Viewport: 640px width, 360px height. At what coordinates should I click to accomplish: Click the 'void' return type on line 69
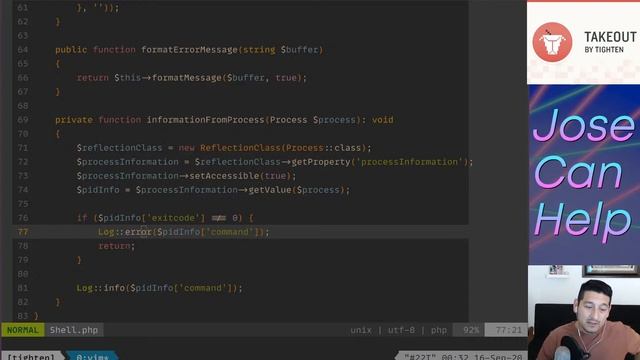coord(383,120)
